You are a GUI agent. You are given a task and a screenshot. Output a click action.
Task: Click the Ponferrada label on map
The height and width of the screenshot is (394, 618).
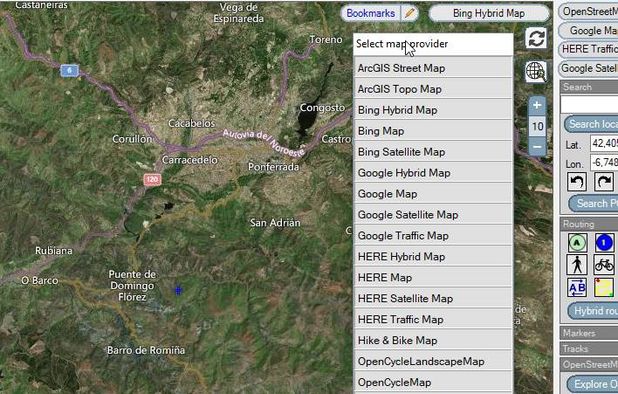tap(273, 167)
